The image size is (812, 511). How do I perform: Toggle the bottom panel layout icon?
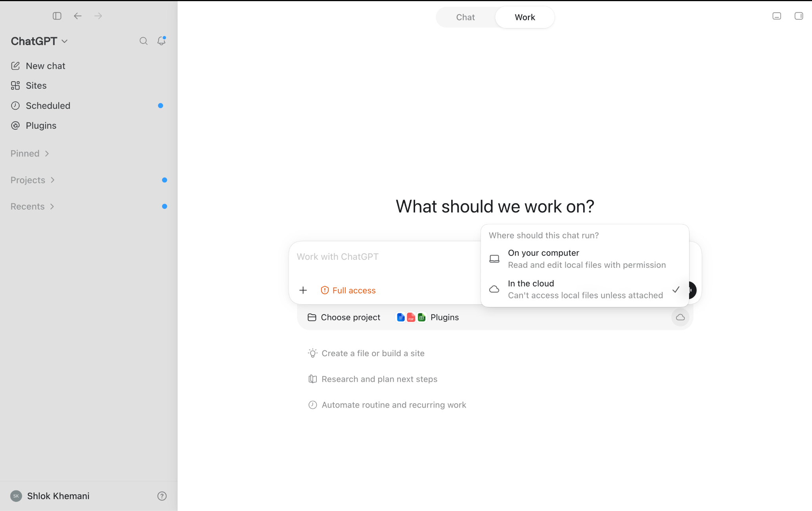777,16
